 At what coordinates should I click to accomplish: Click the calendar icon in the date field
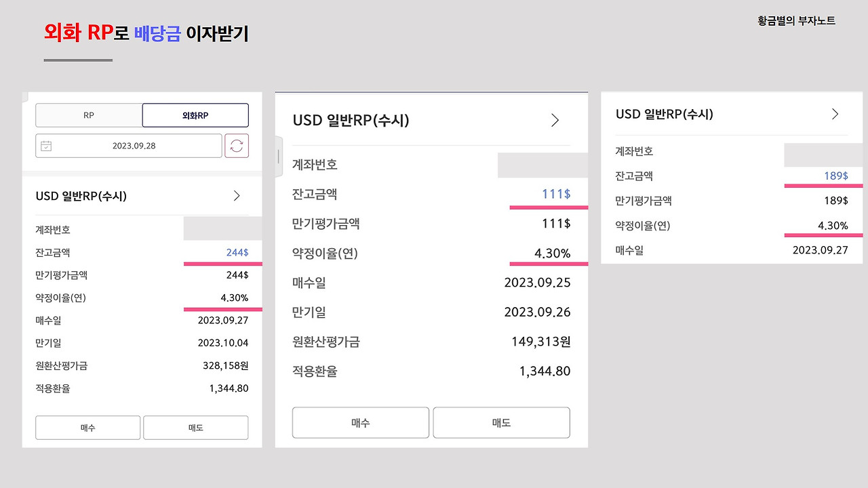46,146
